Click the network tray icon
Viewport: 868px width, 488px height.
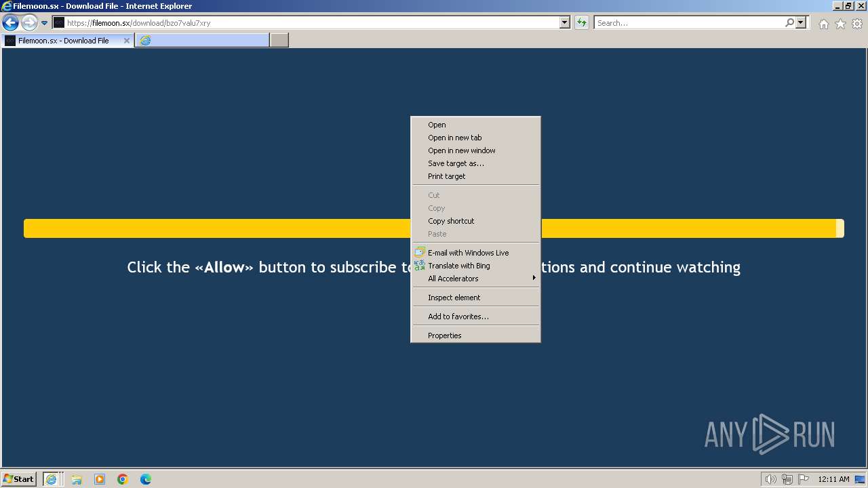787,479
